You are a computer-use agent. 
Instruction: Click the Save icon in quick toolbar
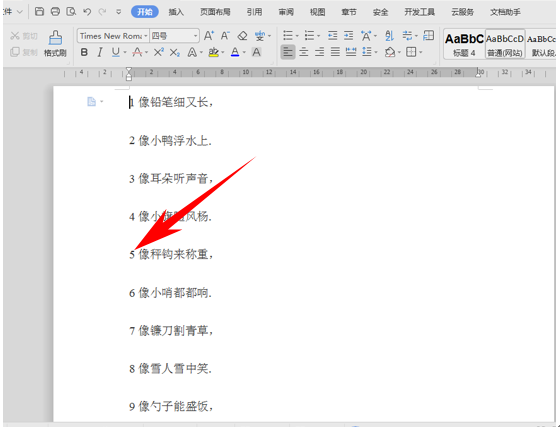pos(39,12)
